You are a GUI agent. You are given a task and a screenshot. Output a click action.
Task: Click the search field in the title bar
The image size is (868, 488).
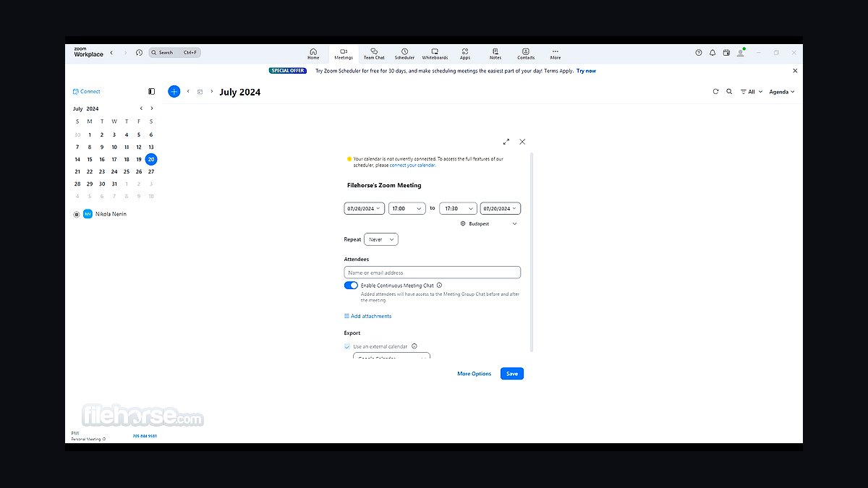(175, 53)
